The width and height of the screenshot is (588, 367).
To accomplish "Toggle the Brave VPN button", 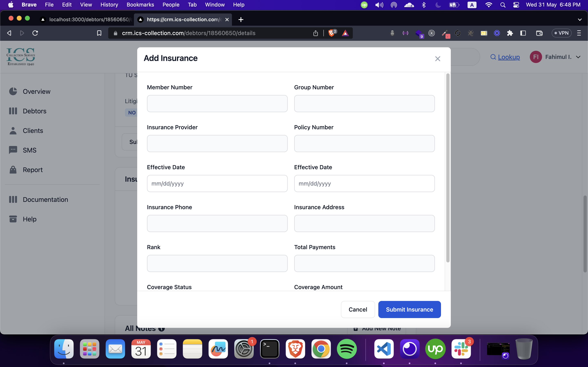I will point(561,33).
